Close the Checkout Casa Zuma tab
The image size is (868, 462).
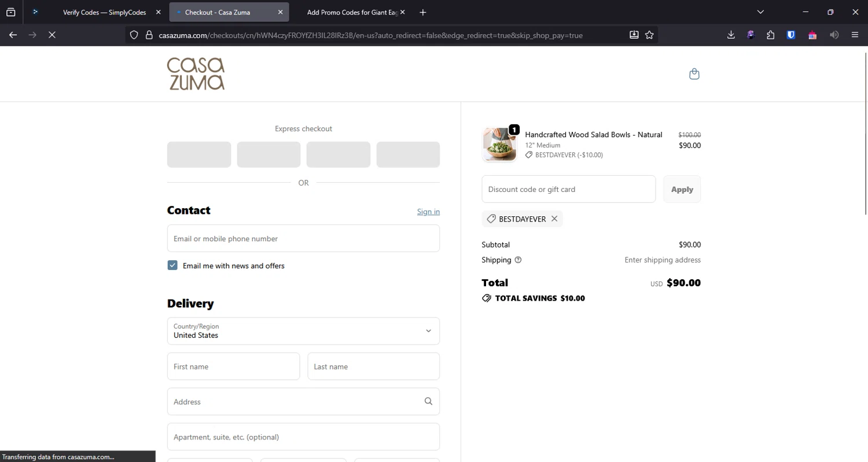tap(281, 12)
